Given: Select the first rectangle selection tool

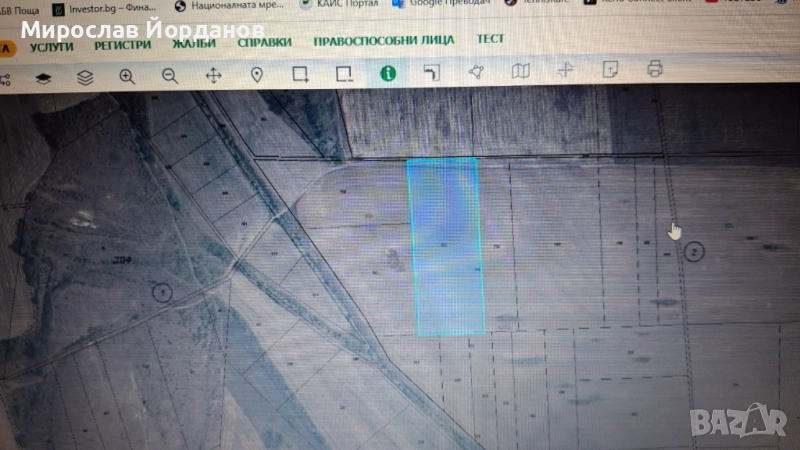Looking at the screenshot, I should coord(300,74).
